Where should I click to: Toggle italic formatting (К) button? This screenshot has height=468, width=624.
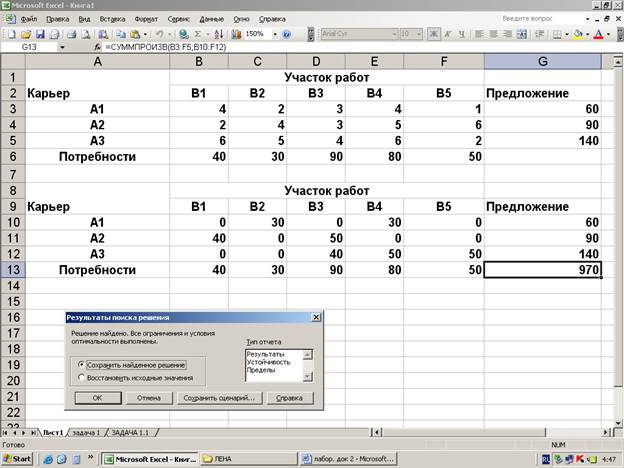click(448, 35)
